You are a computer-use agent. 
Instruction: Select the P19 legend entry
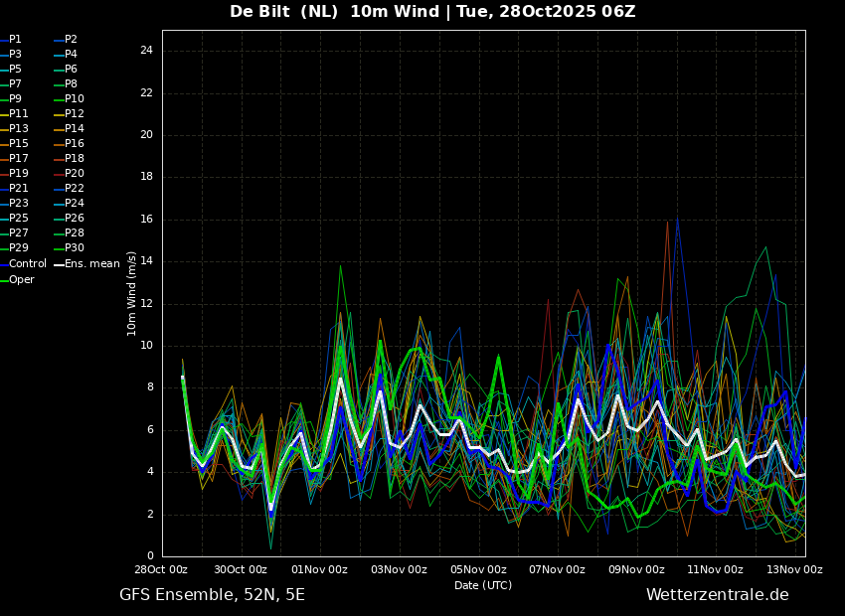click(15, 174)
